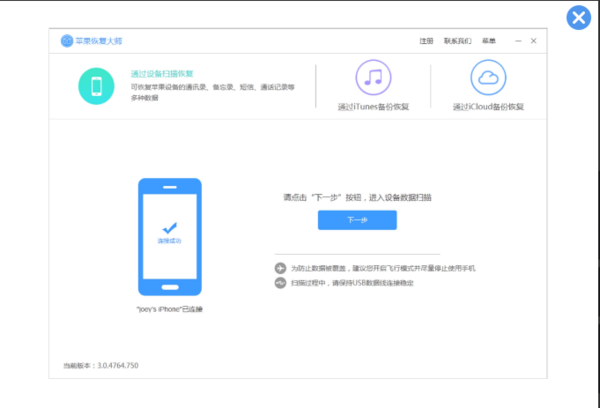Click the "joey's iPhone" connected label
The width and height of the screenshot is (600, 408).
168,309
